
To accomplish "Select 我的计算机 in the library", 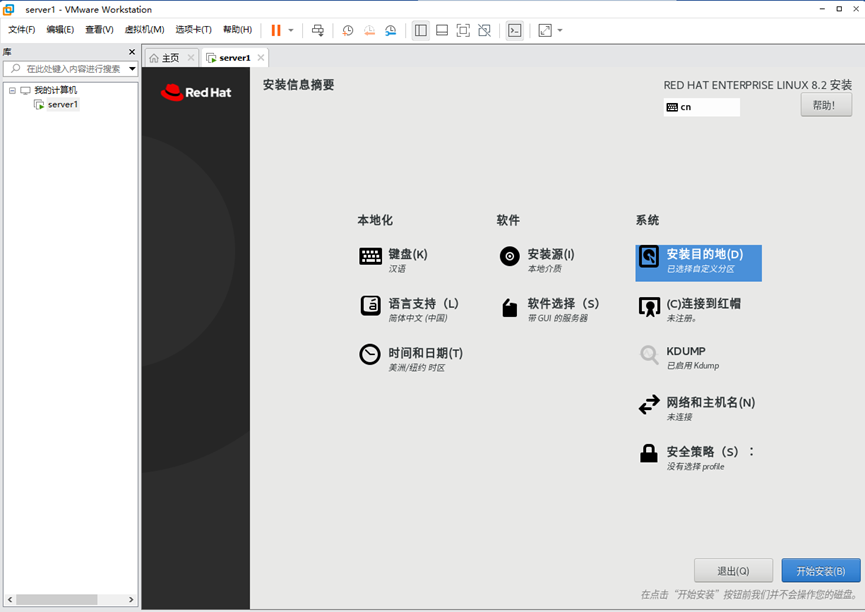I will (56, 91).
